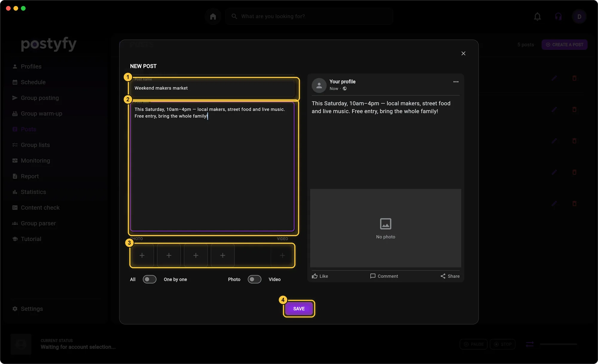This screenshot has width=598, height=364.
Task: Click the Stop button
Action: pyautogui.click(x=503, y=344)
